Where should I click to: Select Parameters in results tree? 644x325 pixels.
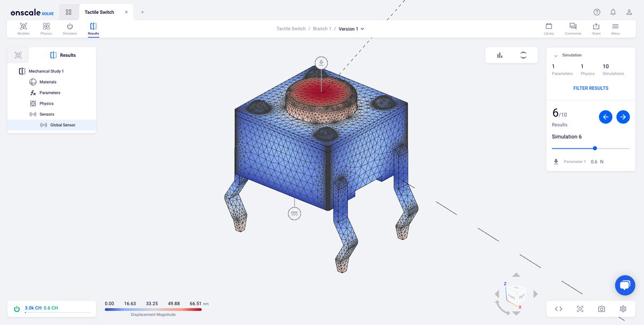click(50, 93)
